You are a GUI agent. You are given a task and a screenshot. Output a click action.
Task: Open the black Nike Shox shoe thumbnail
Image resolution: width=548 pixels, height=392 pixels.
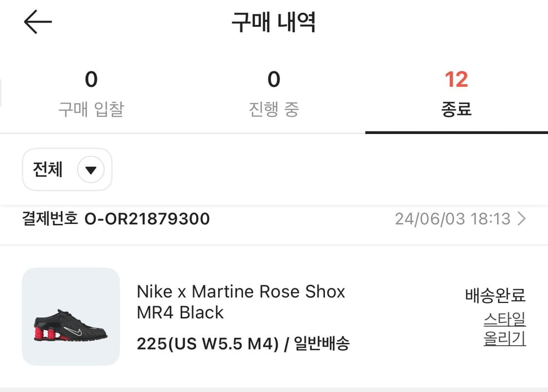tap(71, 317)
